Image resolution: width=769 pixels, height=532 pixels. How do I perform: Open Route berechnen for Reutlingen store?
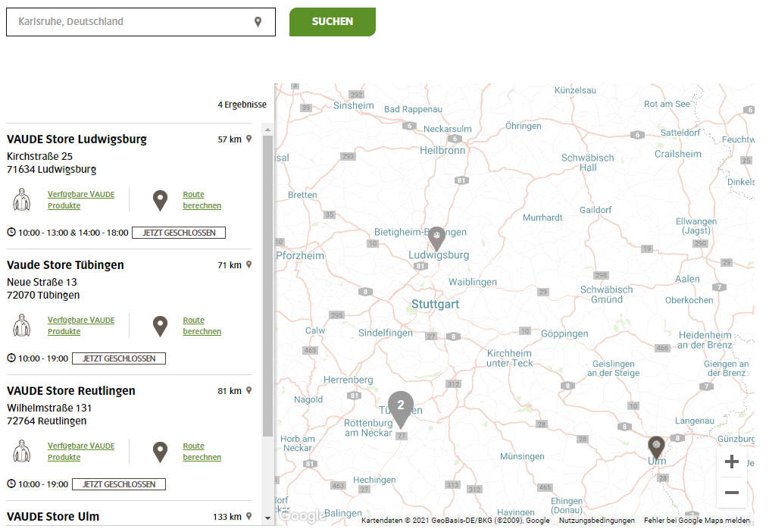click(202, 452)
